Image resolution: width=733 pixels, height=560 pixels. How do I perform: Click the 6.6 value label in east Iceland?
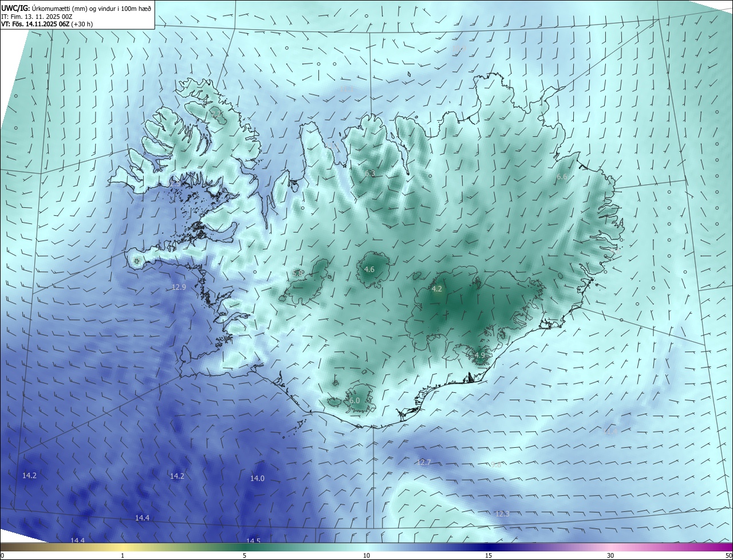click(562, 178)
